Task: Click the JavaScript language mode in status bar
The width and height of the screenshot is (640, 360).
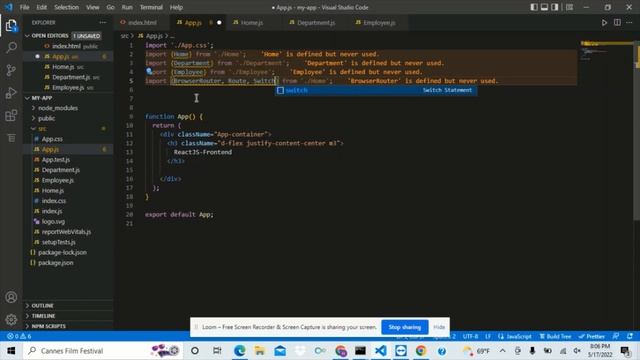Action: pyautogui.click(x=515, y=336)
